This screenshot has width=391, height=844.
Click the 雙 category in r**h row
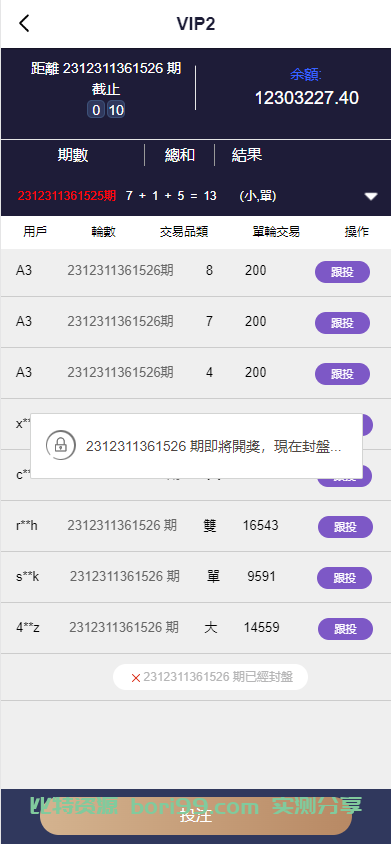(x=210, y=525)
